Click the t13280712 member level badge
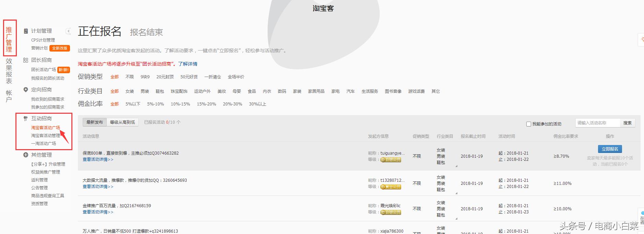 tap(391, 187)
